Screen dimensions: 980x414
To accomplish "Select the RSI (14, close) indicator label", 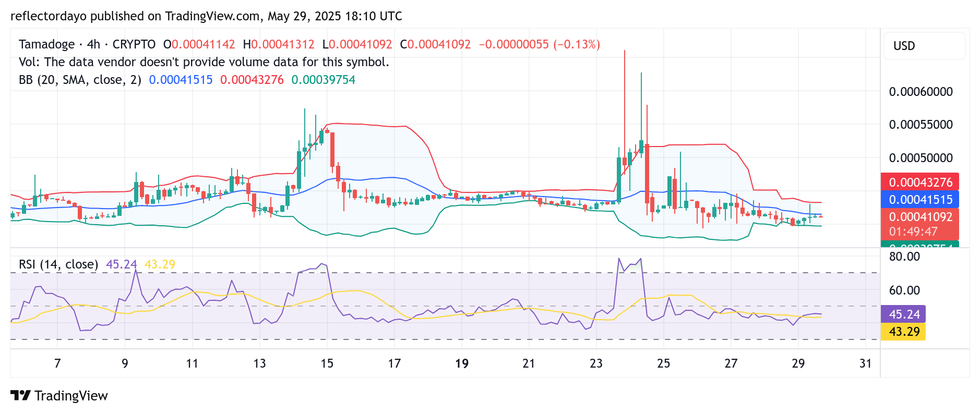I will click(58, 264).
